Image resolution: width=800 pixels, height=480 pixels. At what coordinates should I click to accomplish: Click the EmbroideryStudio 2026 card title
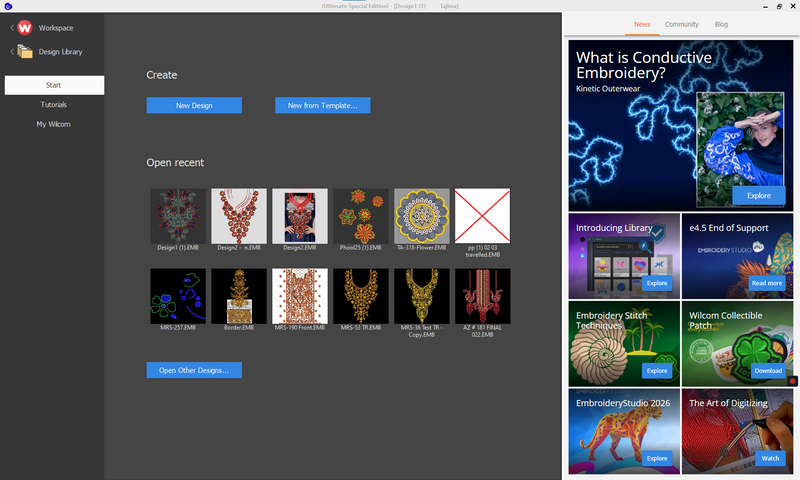point(623,403)
